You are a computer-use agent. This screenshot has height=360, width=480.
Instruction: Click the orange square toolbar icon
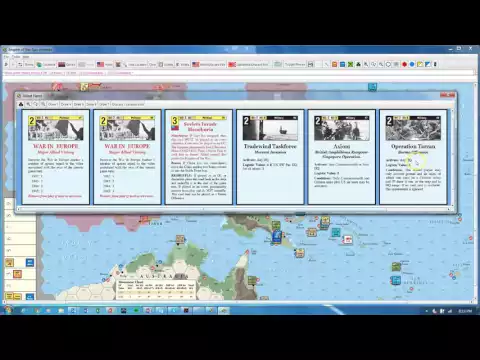pos(334,64)
